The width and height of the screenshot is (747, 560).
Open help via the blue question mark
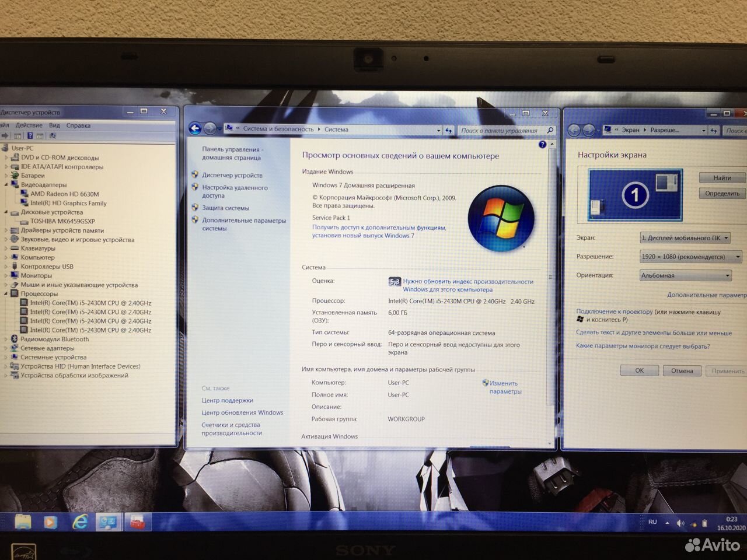pyautogui.click(x=542, y=145)
